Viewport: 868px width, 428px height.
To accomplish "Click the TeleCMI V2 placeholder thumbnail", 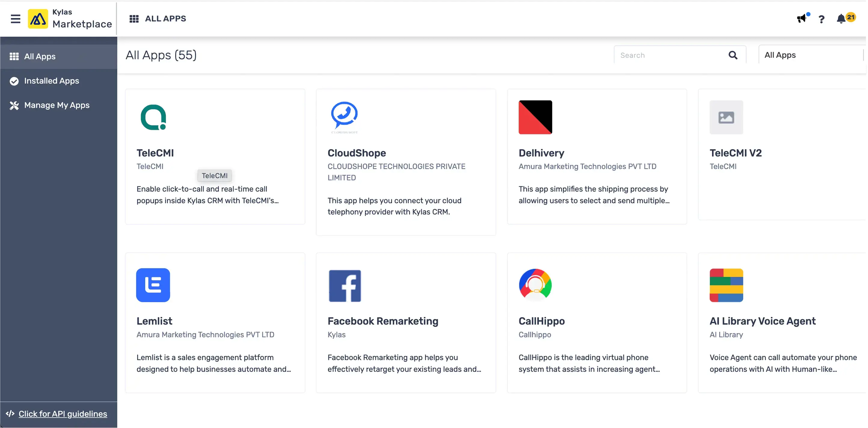I will [x=726, y=117].
